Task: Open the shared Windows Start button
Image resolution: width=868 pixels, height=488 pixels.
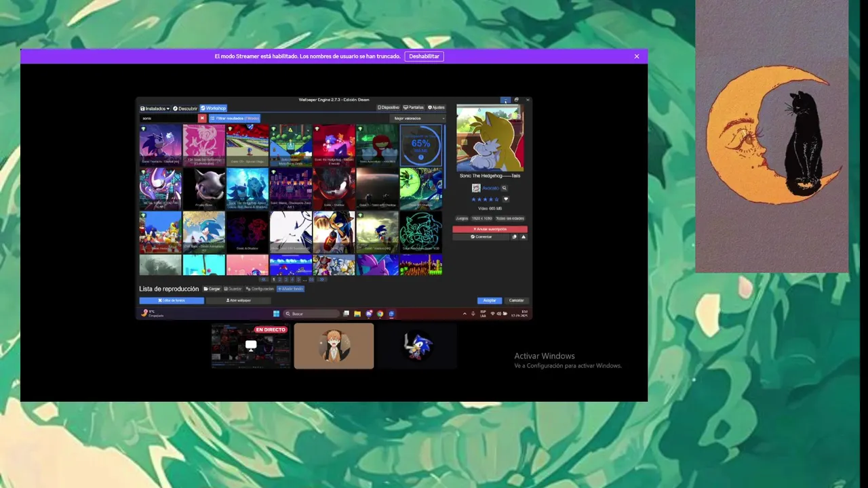Action: coord(276,314)
